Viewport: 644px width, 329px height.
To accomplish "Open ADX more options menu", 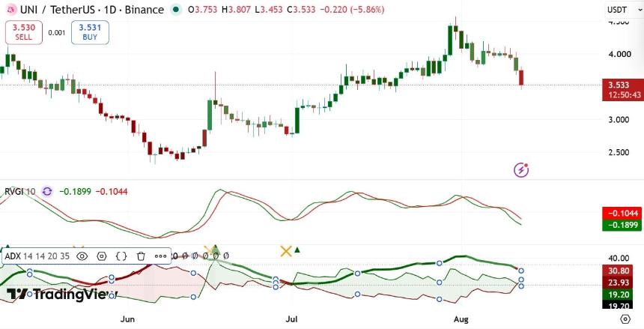I will [160, 256].
